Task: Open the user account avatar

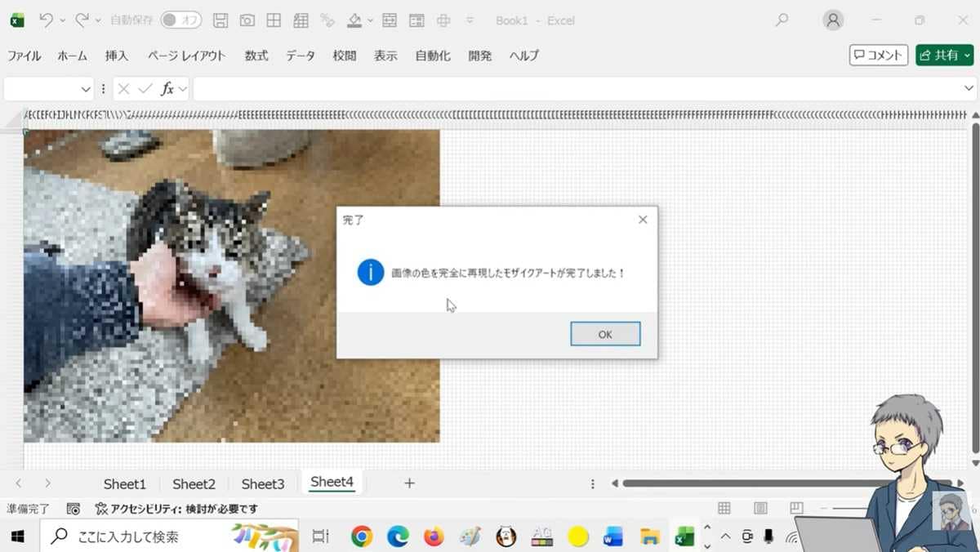Action: [x=833, y=20]
